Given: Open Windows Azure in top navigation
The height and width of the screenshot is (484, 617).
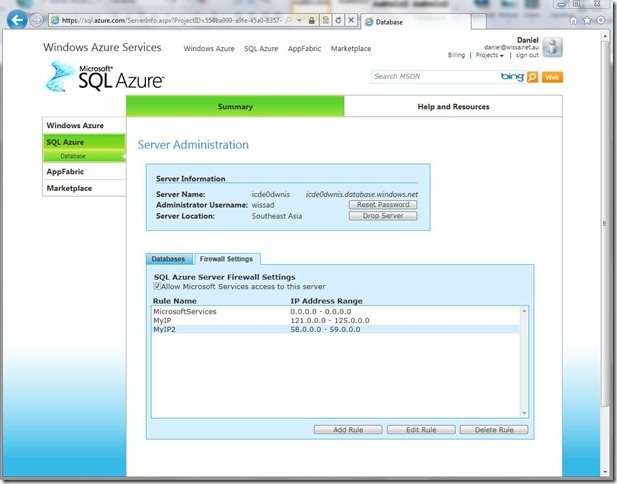Looking at the screenshot, I should click(209, 49).
